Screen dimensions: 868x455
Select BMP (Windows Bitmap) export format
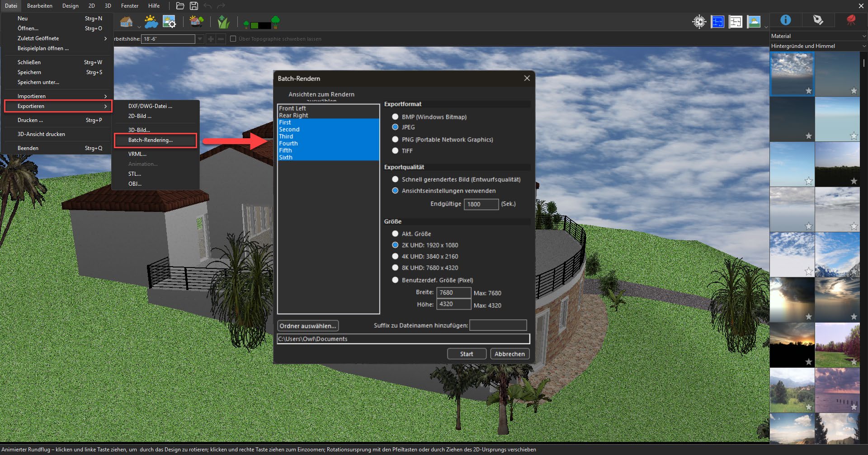395,117
